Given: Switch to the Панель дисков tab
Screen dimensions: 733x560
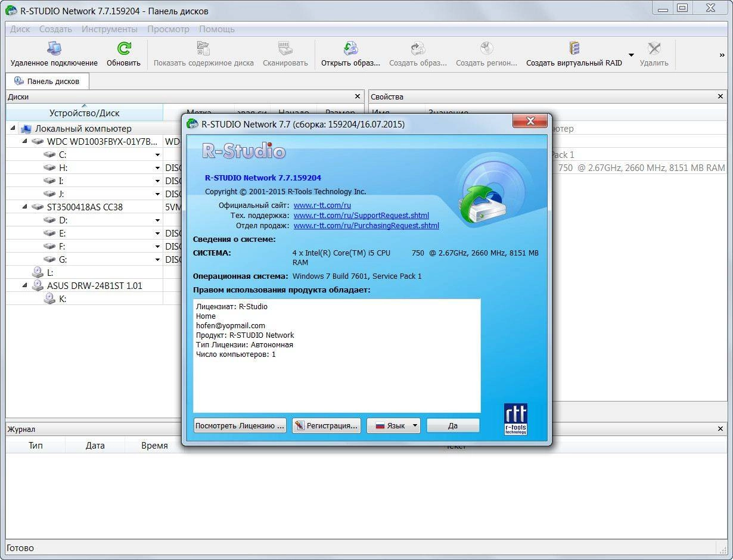Looking at the screenshot, I should (x=47, y=81).
